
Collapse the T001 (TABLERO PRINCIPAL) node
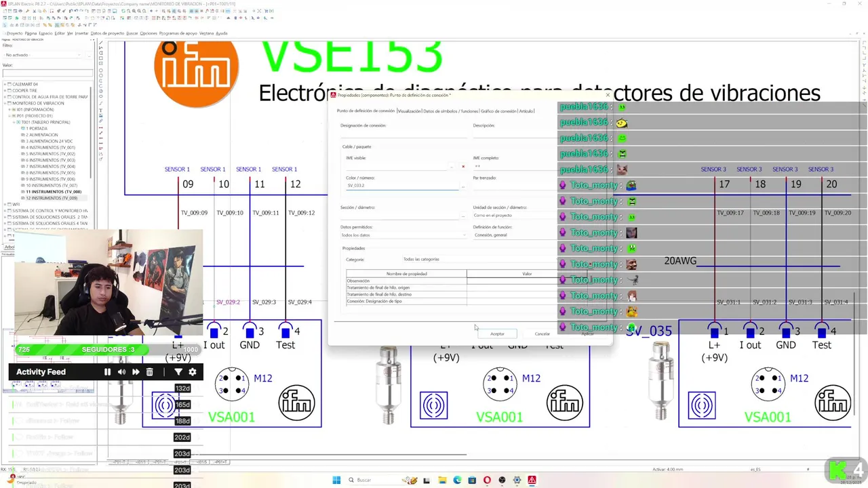click(14, 122)
